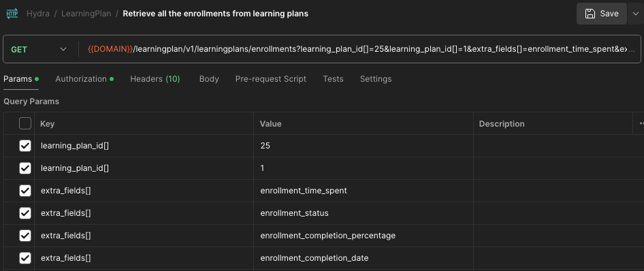Uncheck the enrollment_completion_date parameter
Screen dimensions: 644x271
click(25, 258)
